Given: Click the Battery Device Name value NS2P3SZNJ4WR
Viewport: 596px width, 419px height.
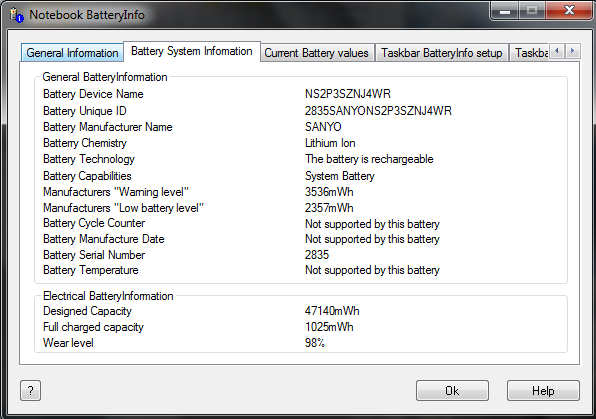Looking at the screenshot, I should pos(348,94).
